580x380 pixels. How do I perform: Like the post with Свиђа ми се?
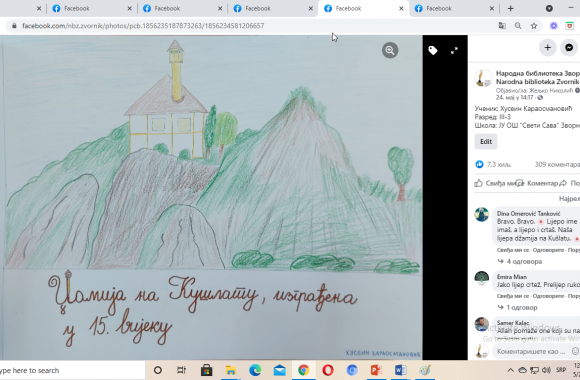(x=499, y=183)
